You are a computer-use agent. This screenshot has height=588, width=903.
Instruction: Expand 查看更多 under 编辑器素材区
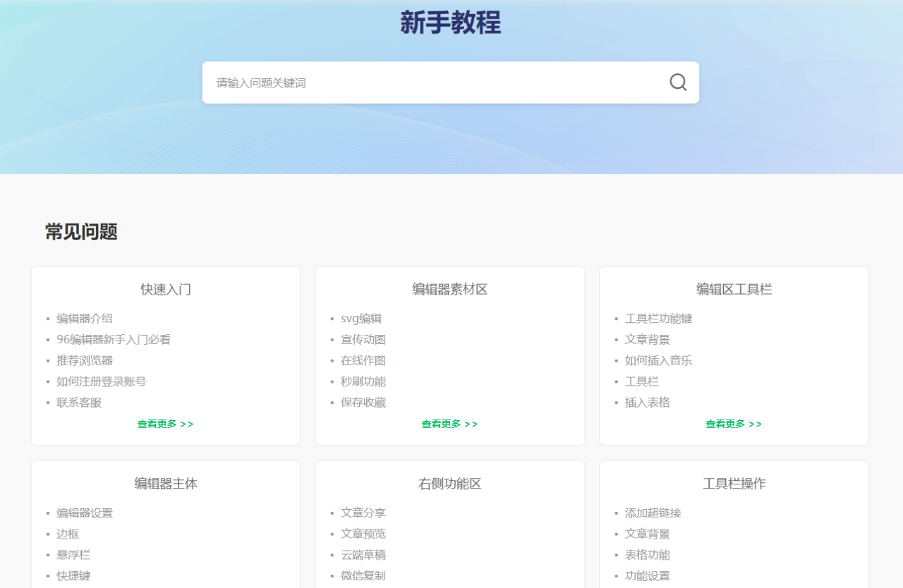pos(449,424)
